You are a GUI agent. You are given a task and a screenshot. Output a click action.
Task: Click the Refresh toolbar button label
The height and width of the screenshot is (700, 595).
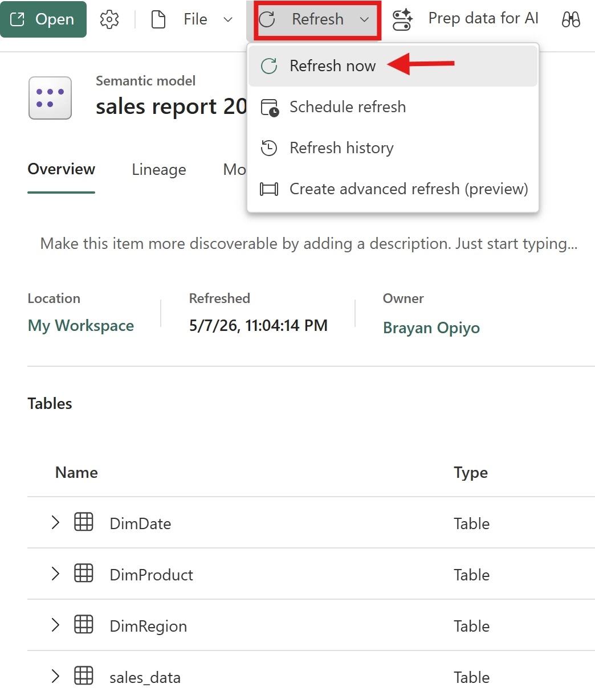(x=318, y=19)
